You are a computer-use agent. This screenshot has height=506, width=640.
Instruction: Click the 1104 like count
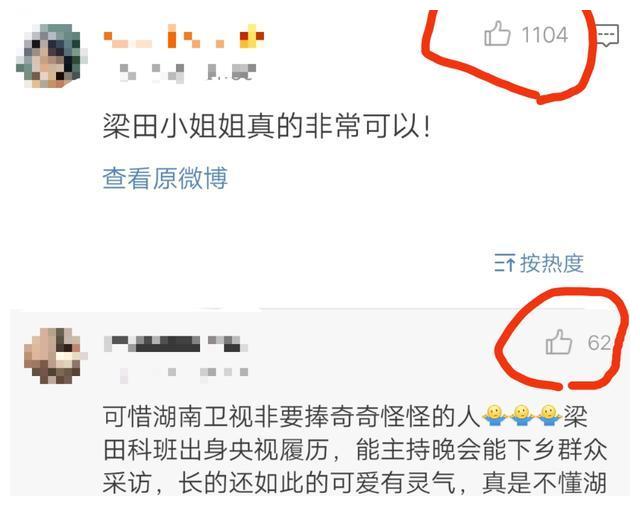[545, 35]
